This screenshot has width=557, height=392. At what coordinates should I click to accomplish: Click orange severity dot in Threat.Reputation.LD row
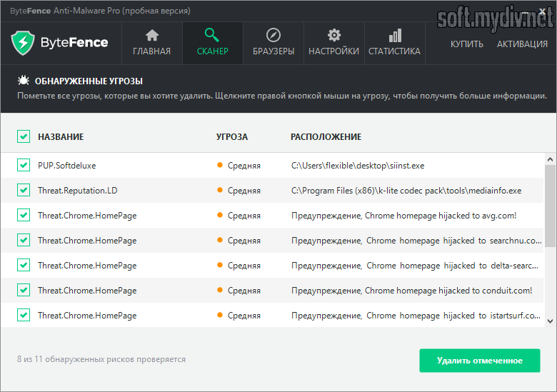tap(220, 190)
